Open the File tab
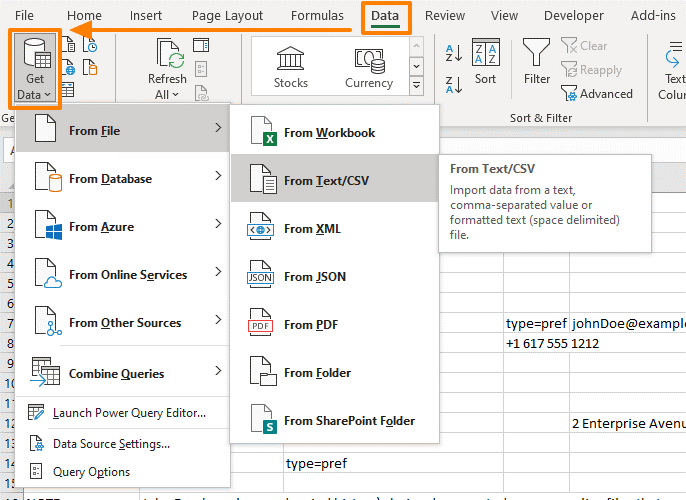 [x=24, y=16]
